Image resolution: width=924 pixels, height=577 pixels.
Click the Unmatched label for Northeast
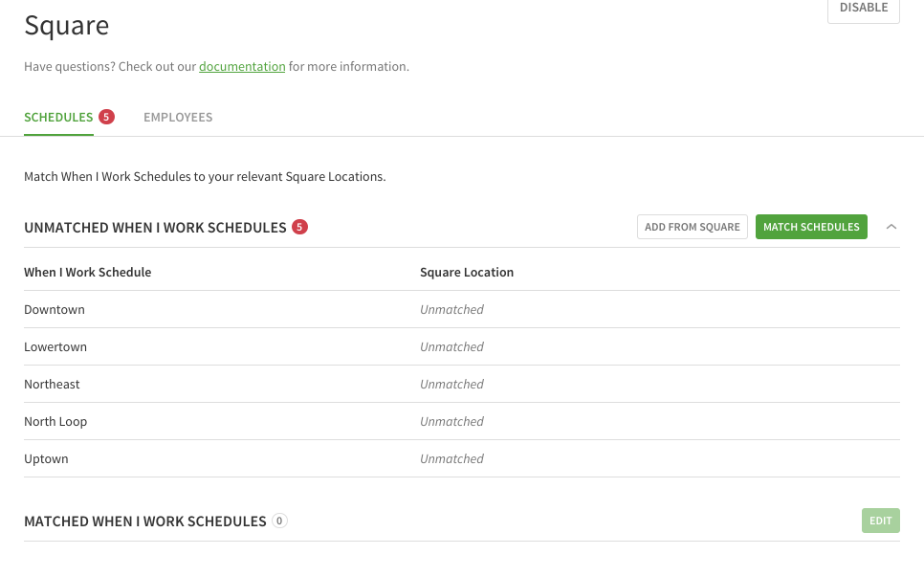[451, 384]
